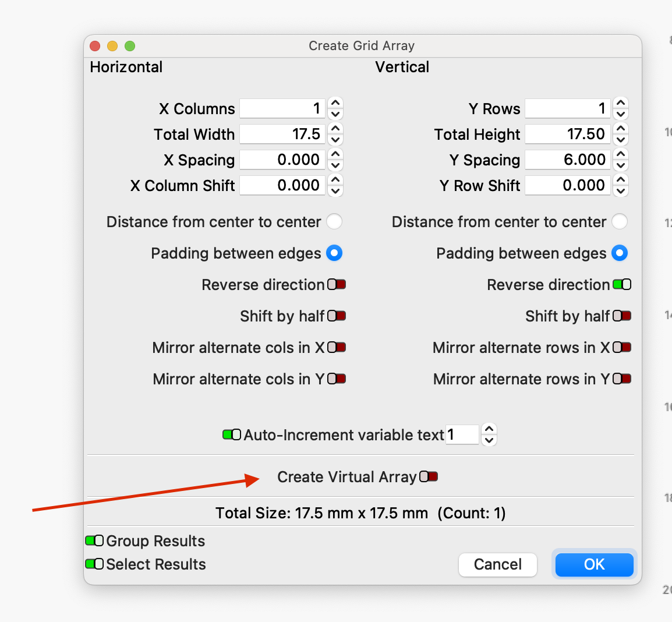Raise Auto-Increment value stepper up
Screen dimensions: 672x622
pos(489,429)
